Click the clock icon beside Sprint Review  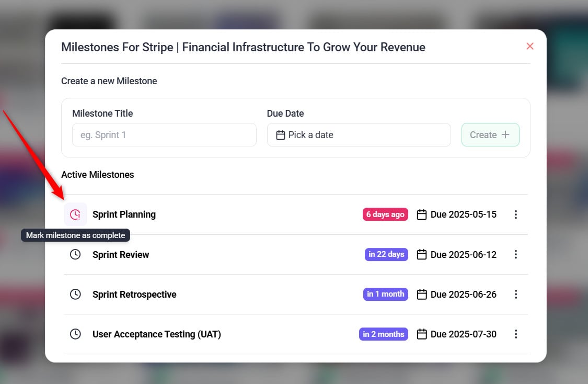click(x=75, y=254)
